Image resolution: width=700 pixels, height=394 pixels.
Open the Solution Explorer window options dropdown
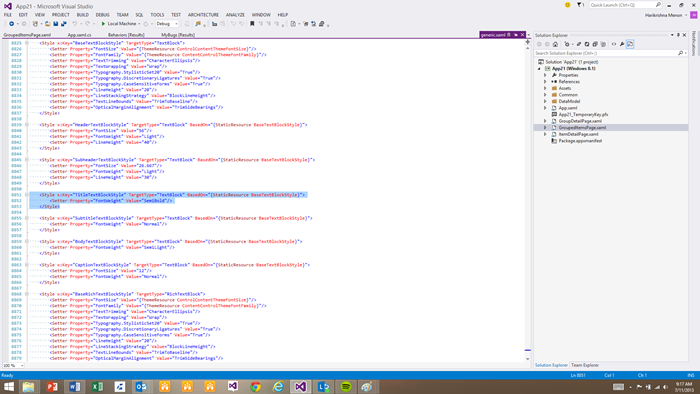pos(672,35)
